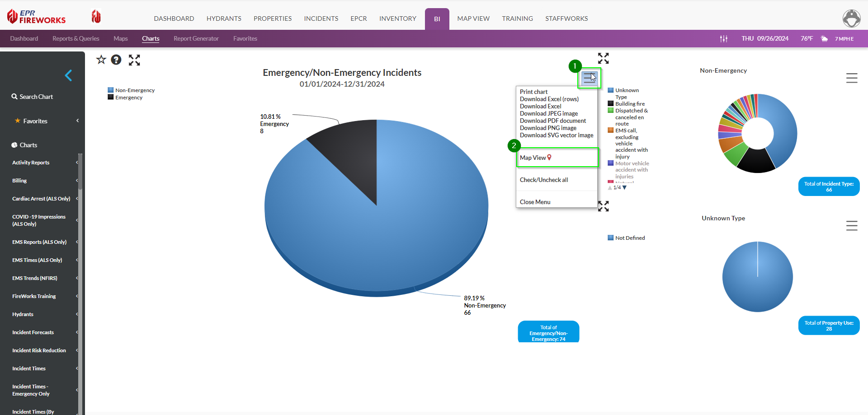Open the Non-Emergency chart hamburger menu
The image size is (868, 415).
[852, 78]
